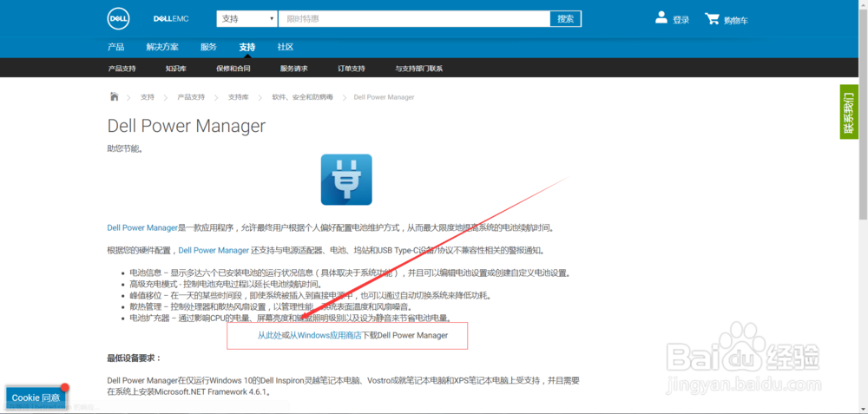The height and width of the screenshot is (414, 868).
Task: Click the DELL EMC logo
Action: point(171,19)
